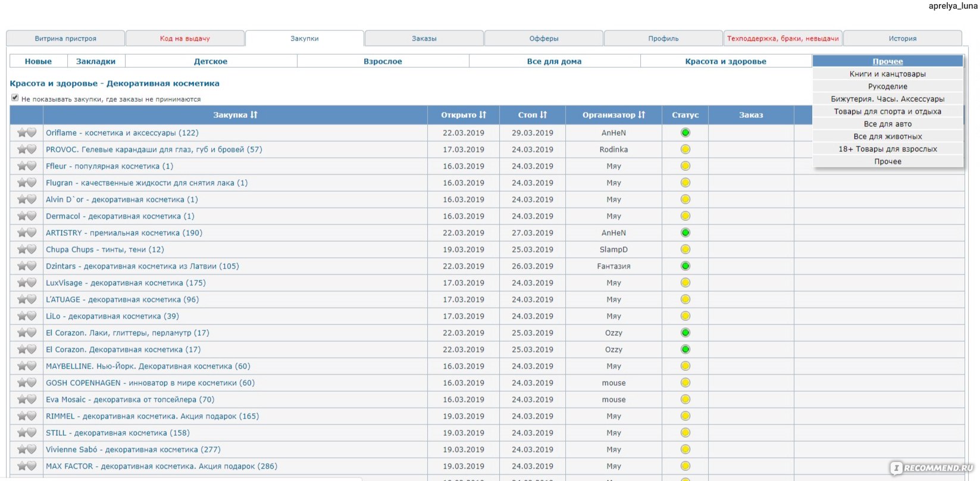This screenshot has height=481, width=980.
Task: Choose Рукоделие from dropdown menu
Action: coord(888,86)
